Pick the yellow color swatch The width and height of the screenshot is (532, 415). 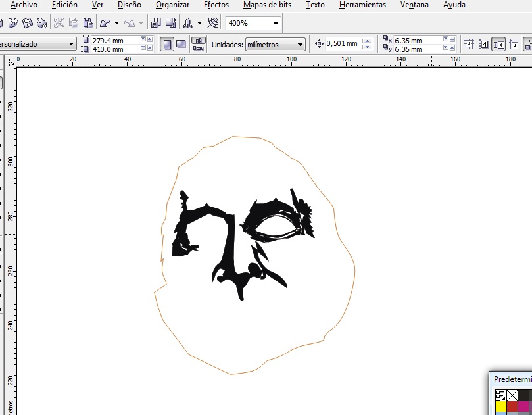pos(500,406)
